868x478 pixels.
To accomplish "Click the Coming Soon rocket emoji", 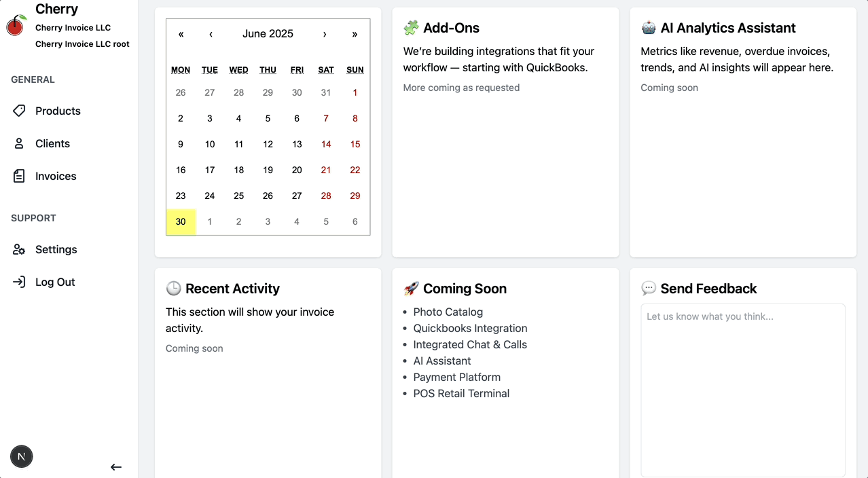I will tap(411, 289).
